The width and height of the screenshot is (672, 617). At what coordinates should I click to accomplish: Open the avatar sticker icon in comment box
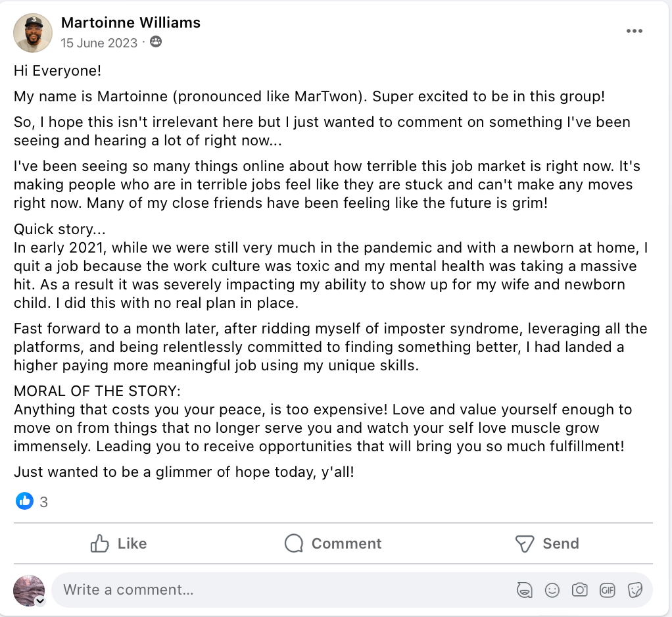click(524, 590)
